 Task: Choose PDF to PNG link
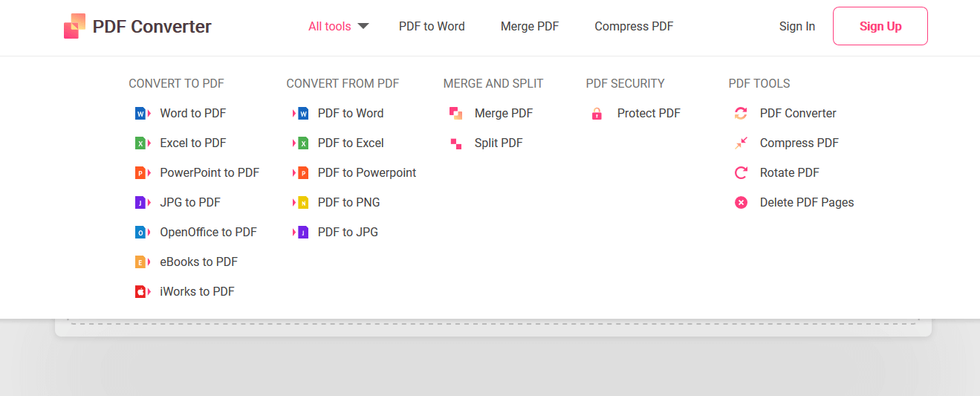[x=348, y=202]
